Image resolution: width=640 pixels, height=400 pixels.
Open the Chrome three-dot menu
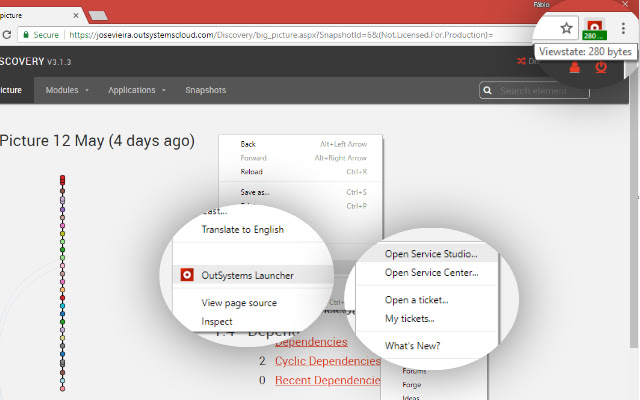tap(623, 28)
